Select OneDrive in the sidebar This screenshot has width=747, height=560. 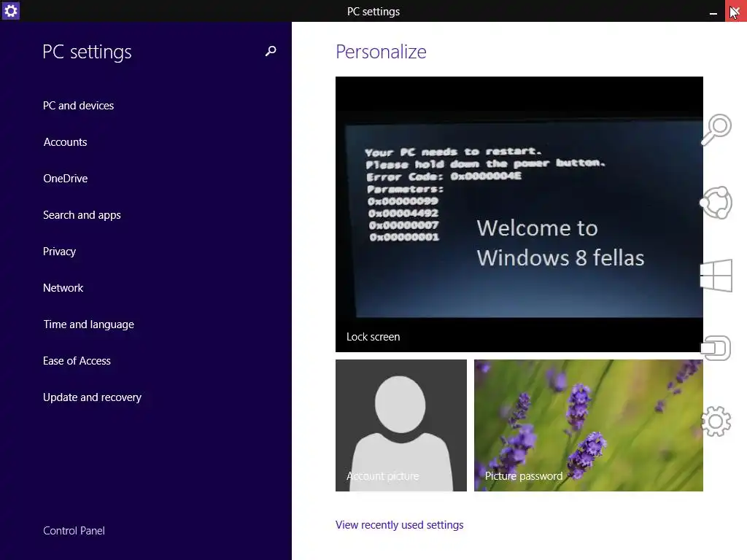65,179
